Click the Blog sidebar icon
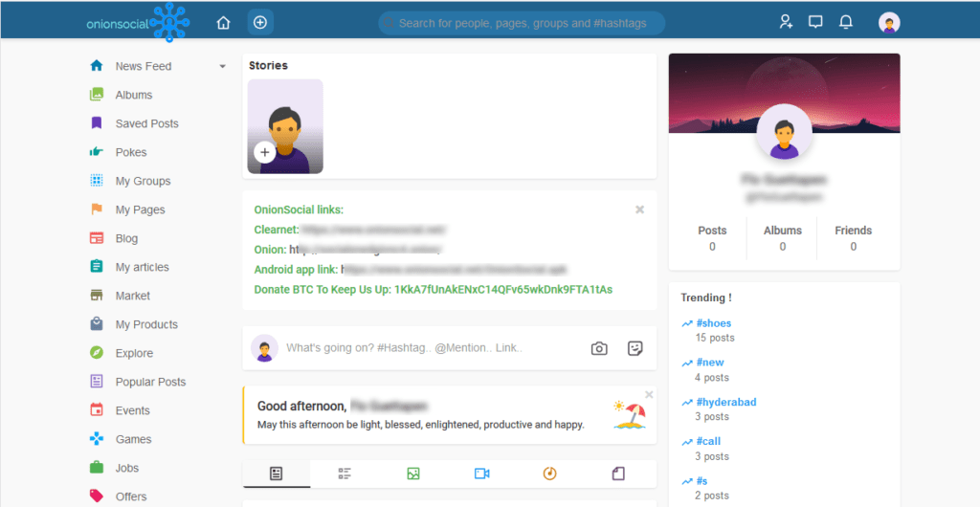The image size is (980, 507). point(97,238)
